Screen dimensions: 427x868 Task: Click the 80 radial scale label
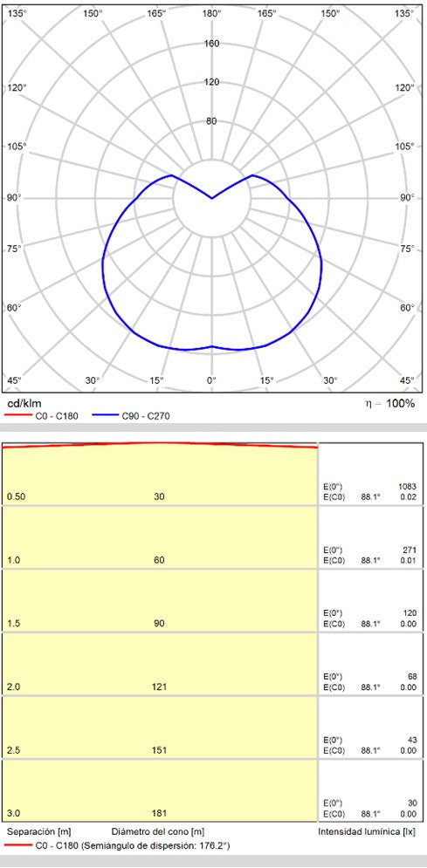point(211,121)
